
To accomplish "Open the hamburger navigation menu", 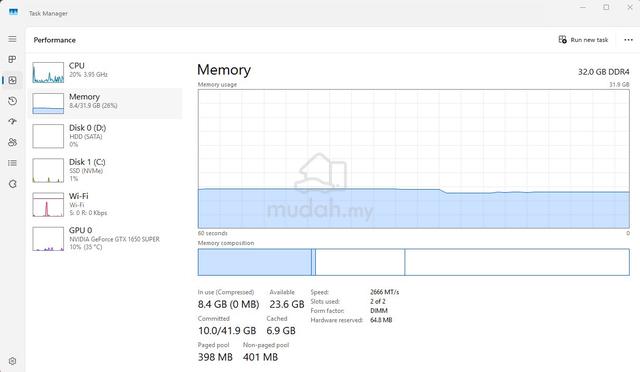I will (x=12, y=39).
